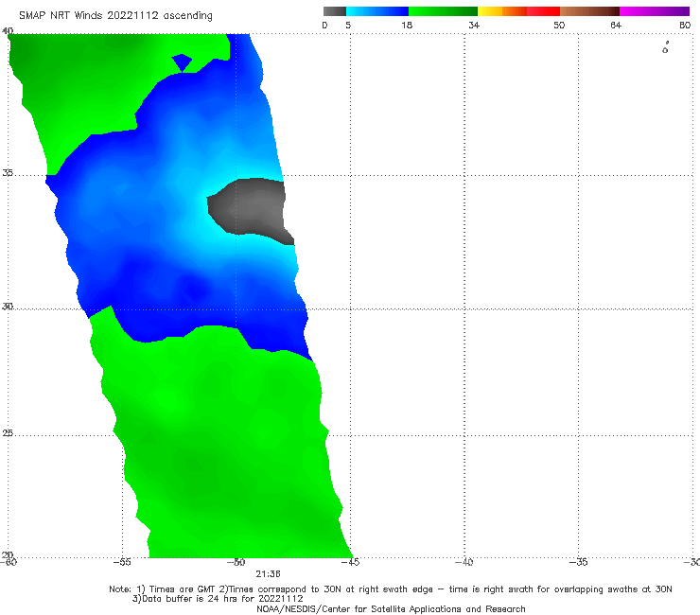Image resolution: width=700 pixels, height=615 pixels.
Task: Click the latitude label '40'
Action: point(8,30)
